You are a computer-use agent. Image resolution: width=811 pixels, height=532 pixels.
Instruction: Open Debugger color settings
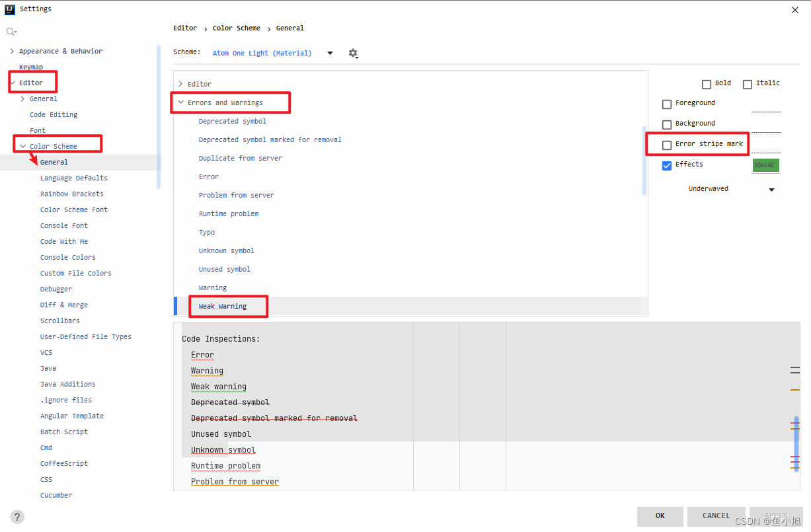56,289
